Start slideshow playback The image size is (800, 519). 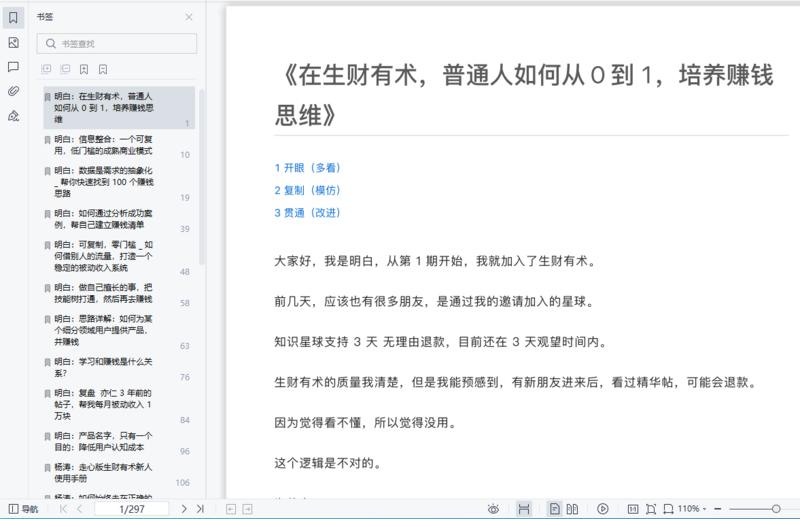[603, 509]
